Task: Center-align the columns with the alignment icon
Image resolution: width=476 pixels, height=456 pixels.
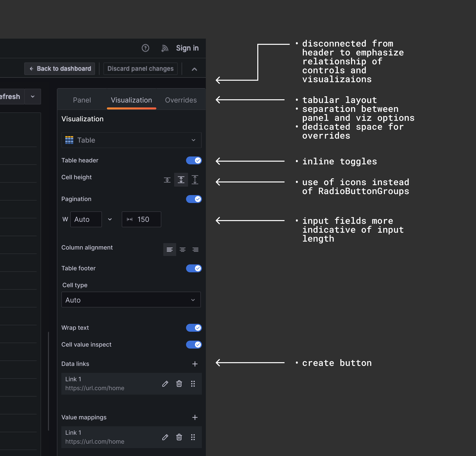Action: click(x=183, y=250)
